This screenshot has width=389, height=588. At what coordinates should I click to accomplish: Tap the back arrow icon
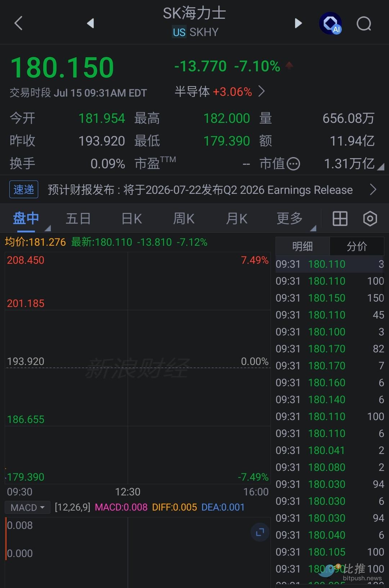(x=18, y=23)
